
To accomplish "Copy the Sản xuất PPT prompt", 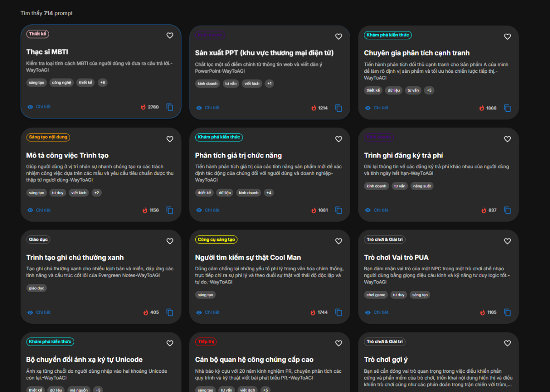I will pos(339,108).
